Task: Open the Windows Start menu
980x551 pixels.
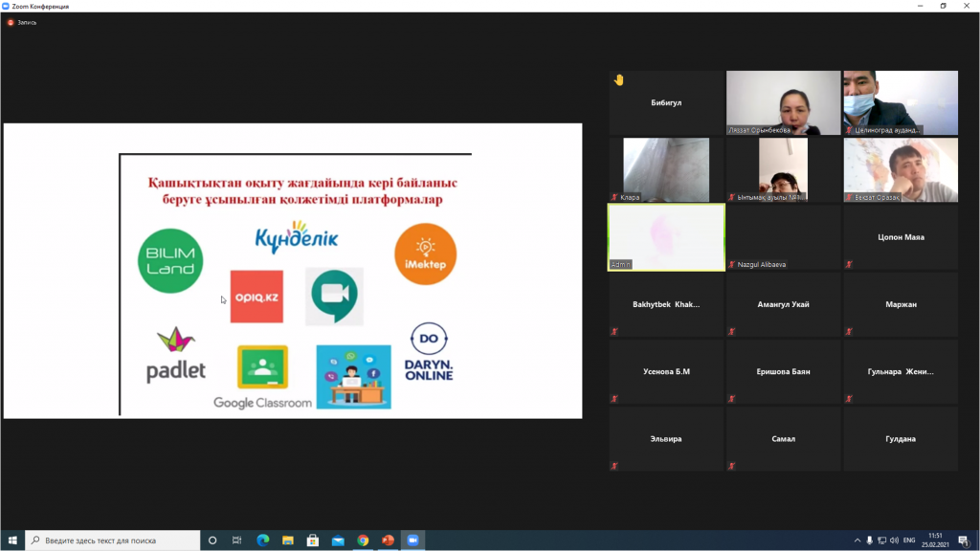Action: (x=12, y=540)
